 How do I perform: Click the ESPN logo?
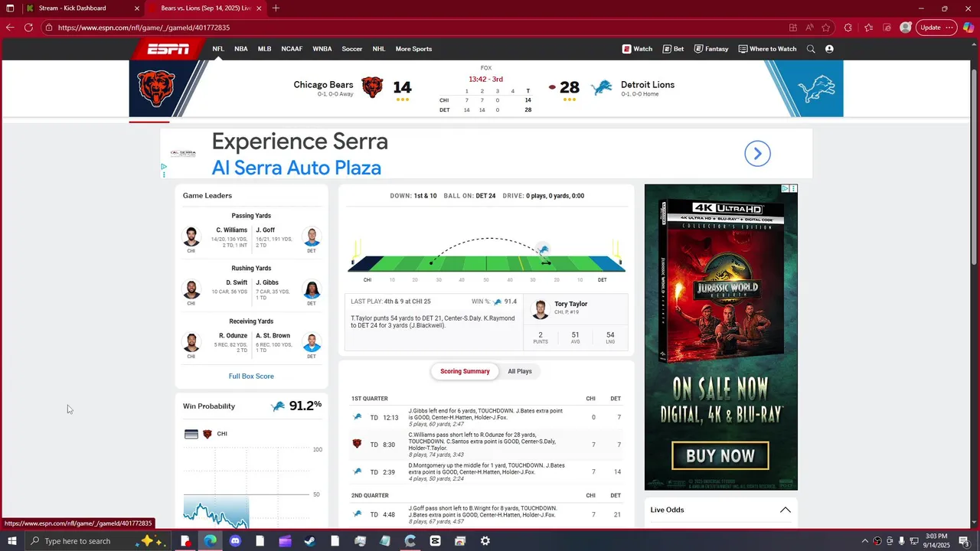[x=168, y=49]
